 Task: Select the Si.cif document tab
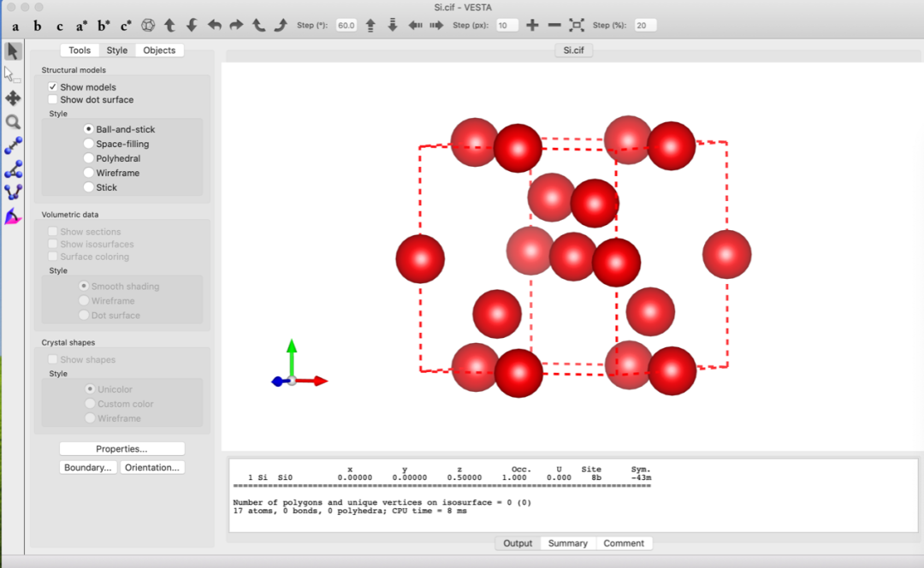573,50
